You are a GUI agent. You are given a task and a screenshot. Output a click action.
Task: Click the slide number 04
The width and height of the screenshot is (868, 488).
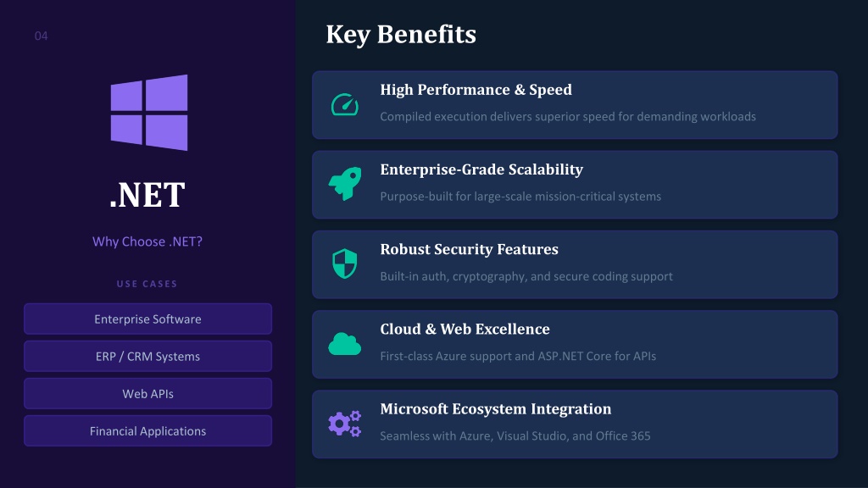[41, 36]
